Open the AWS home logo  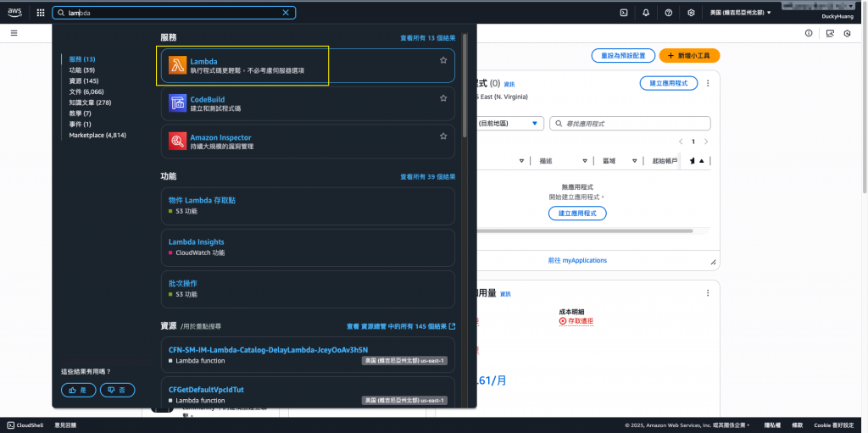(14, 12)
